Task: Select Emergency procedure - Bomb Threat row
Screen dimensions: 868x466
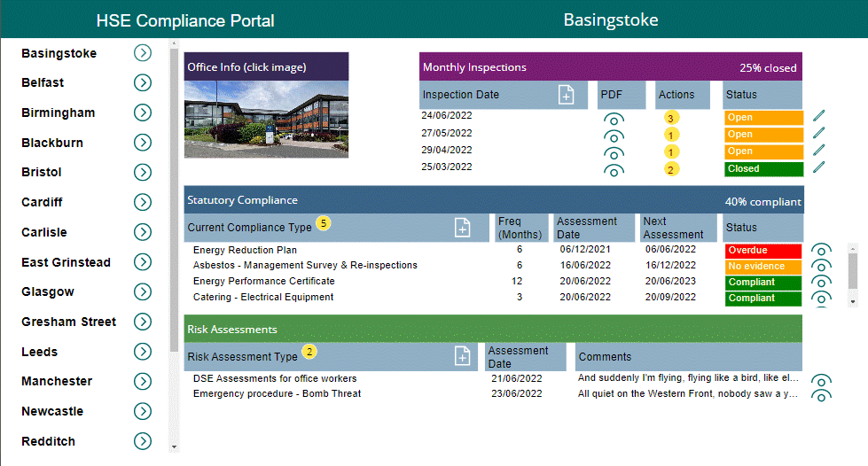Action: coord(277,393)
